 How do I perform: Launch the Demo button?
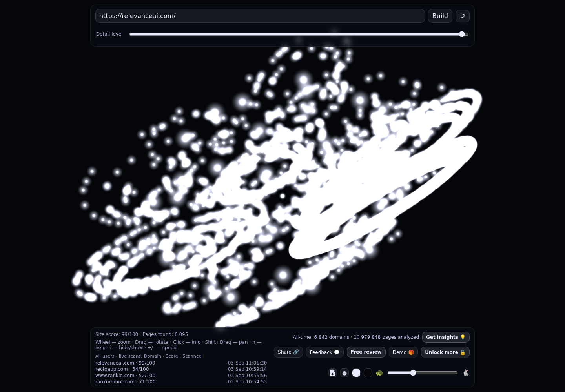click(x=403, y=352)
